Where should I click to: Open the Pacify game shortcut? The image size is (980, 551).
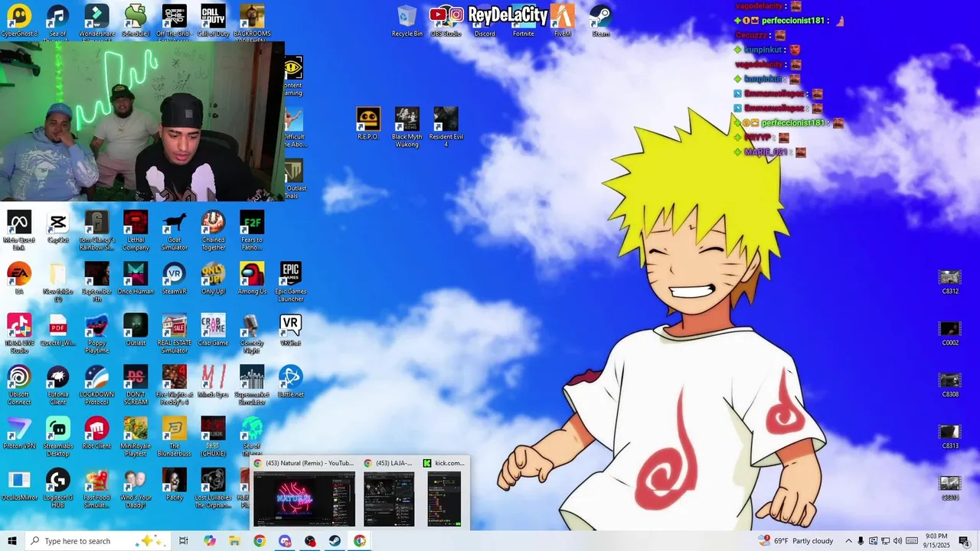175,485
